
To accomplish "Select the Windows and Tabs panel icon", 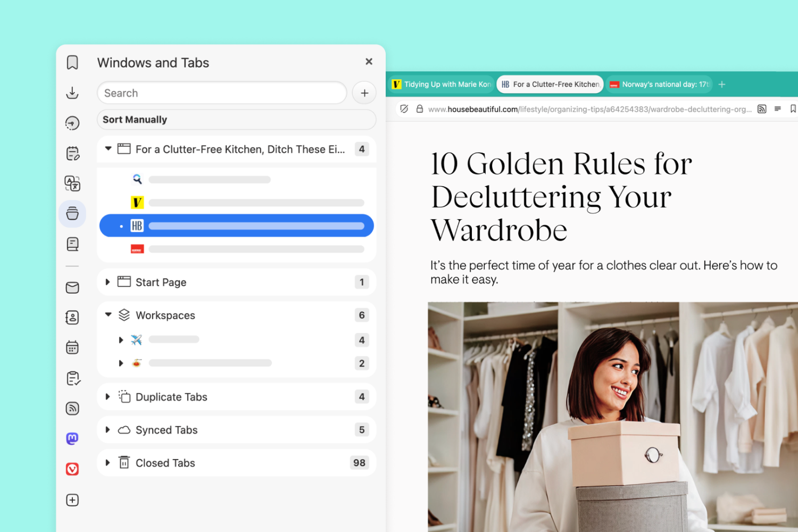I will pyautogui.click(x=72, y=214).
